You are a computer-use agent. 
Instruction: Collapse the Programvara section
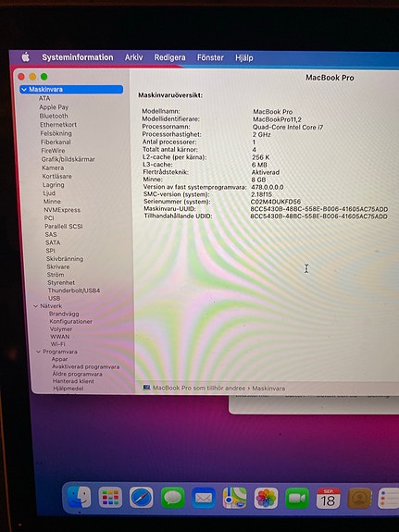pos(38,352)
